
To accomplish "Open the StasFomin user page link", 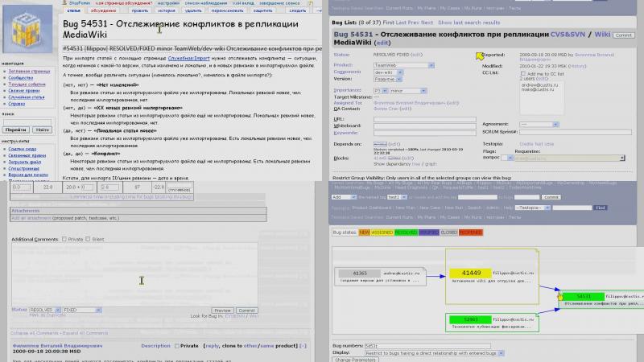I will pyautogui.click(x=79, y=3).
